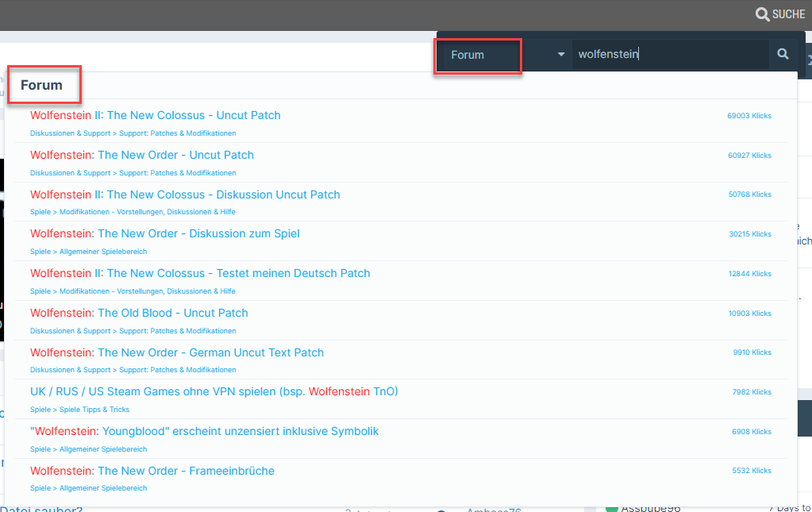Expand the Forum search scope dropdown
Screen dimensions: 812x512
click(504, 55)
